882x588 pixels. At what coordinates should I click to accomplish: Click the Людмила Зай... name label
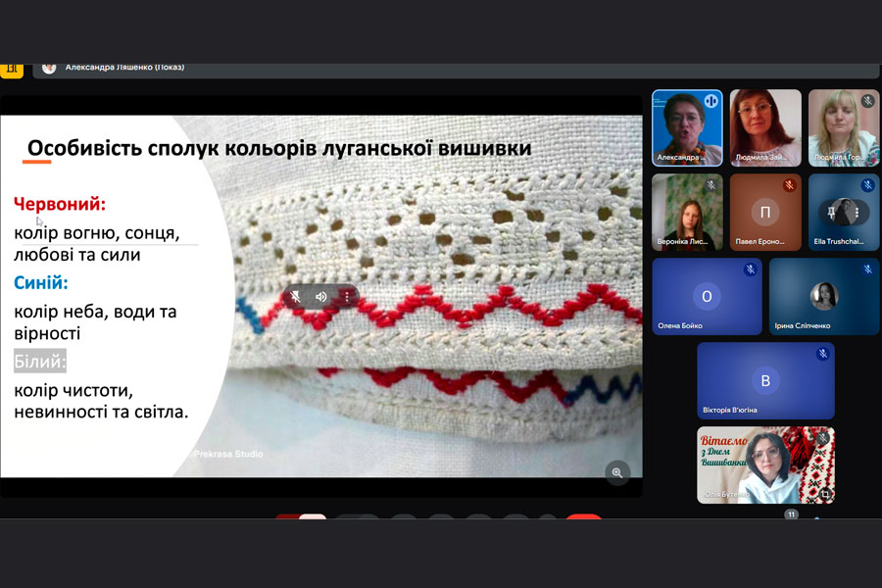coord(761,158)
